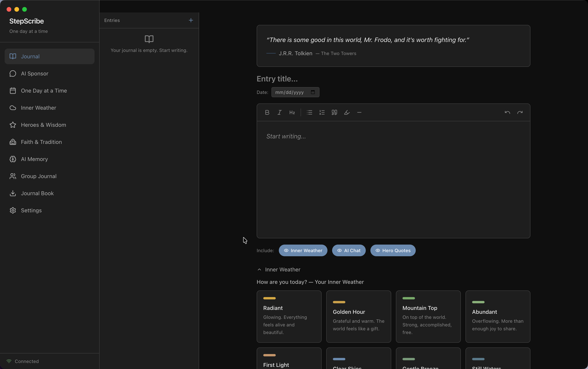Image resolution: width=588 pixels, height=369 pixels.
Task: Create a new entry with the plus button
Action: coord(191,20)
